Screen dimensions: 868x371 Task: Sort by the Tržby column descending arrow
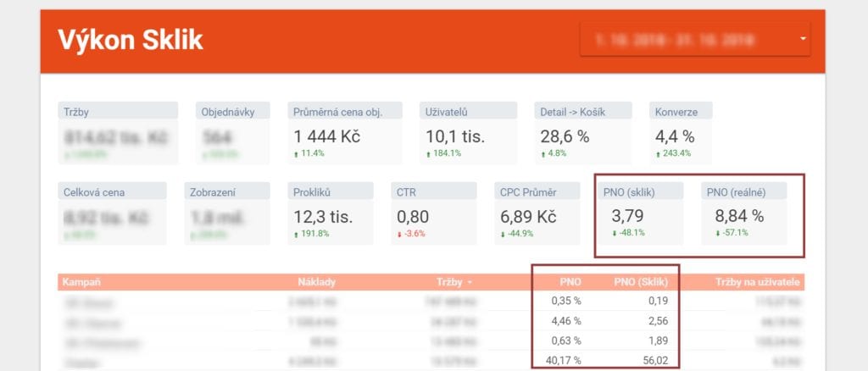click(x=470, y=282)
